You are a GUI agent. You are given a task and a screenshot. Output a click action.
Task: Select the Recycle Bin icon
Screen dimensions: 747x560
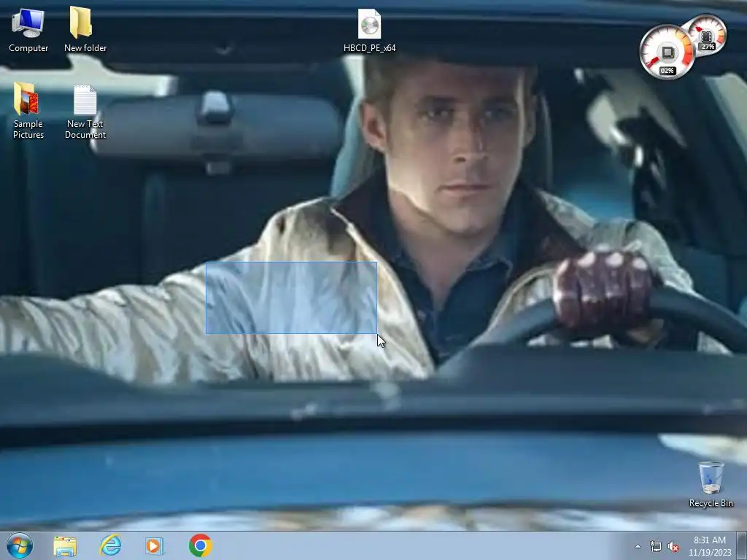point(711,484)
